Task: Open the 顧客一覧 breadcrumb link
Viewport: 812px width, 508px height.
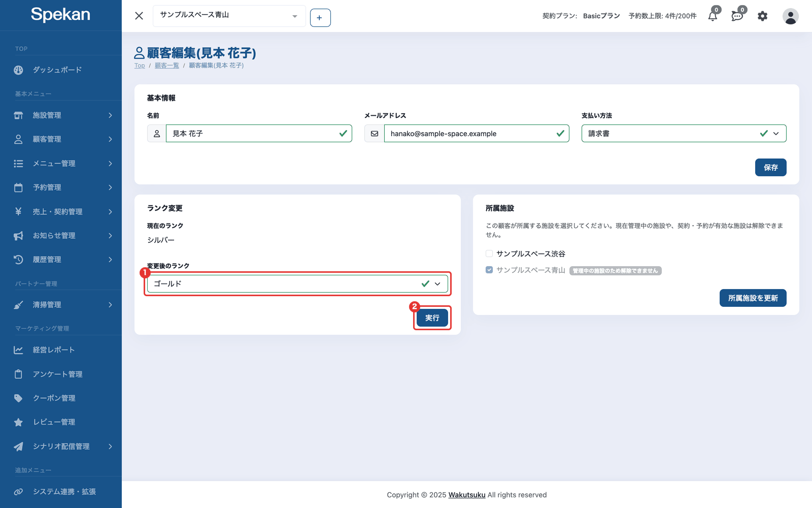Action: pyautogui.click(x=166, y=66)
